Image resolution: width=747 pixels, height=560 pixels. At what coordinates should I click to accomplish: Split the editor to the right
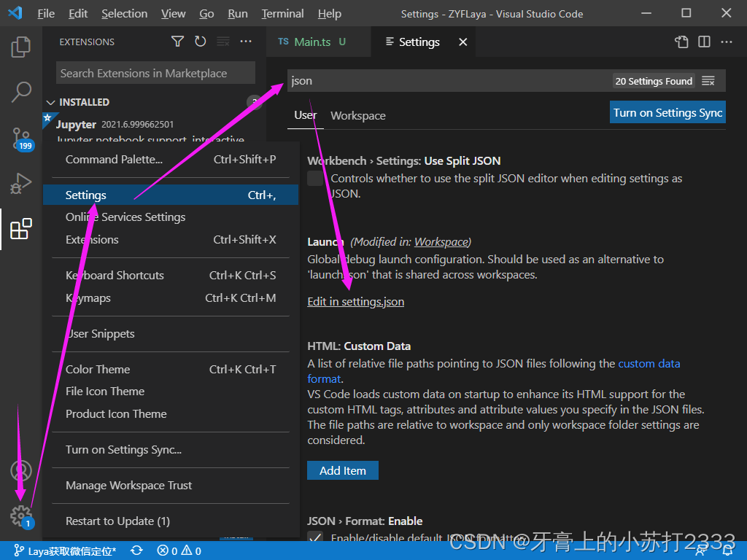(704, 42)
